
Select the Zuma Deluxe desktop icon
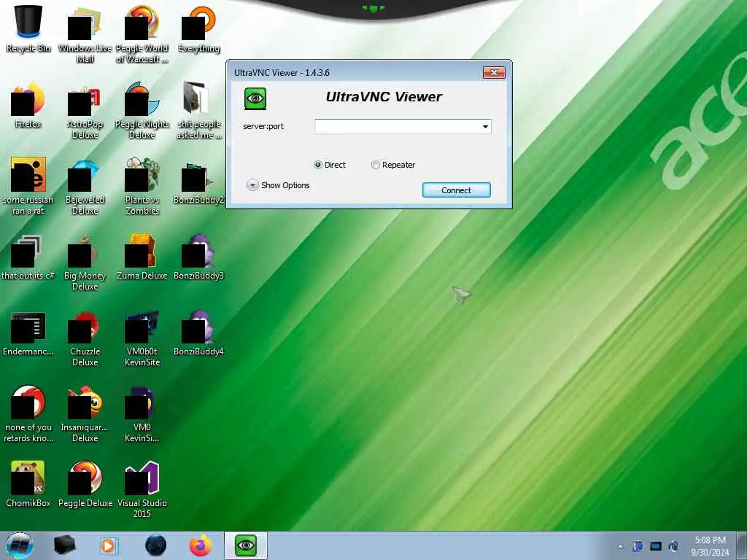tap(142, 257)
